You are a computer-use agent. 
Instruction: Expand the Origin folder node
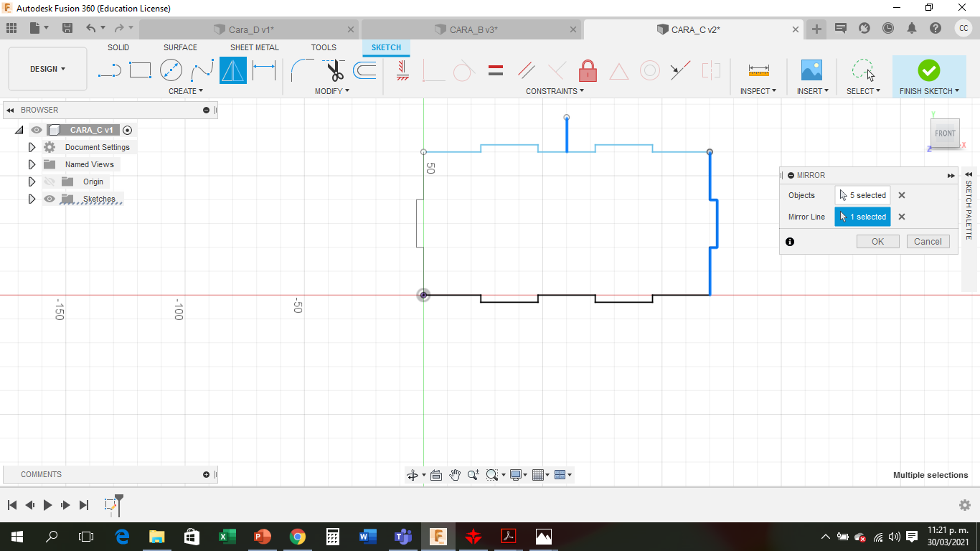point(32,182)
